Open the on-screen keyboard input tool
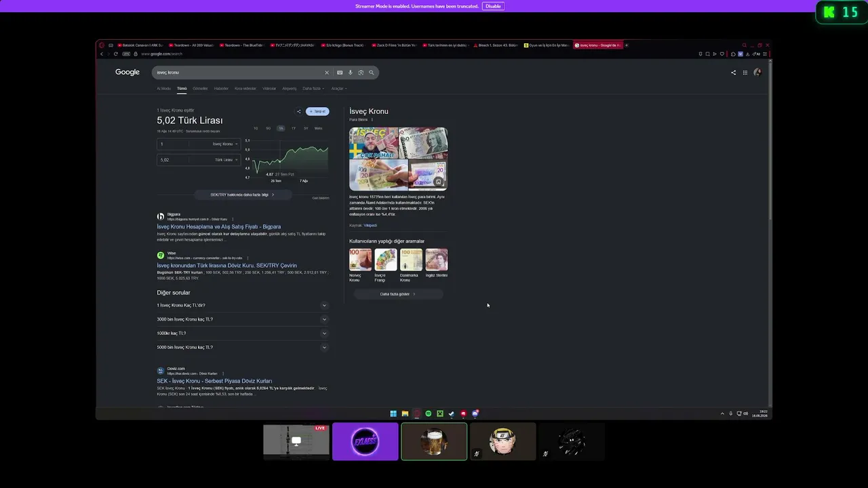 (340, 73)
